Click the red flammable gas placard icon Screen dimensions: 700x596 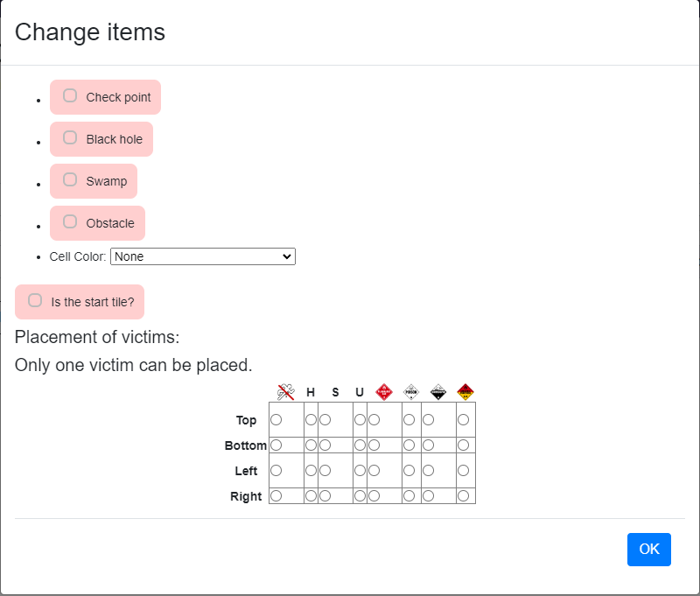click(384, 392)
